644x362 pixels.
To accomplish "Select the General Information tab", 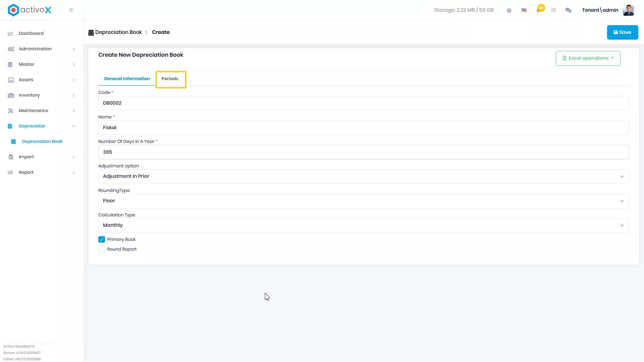I will [127, 79].
